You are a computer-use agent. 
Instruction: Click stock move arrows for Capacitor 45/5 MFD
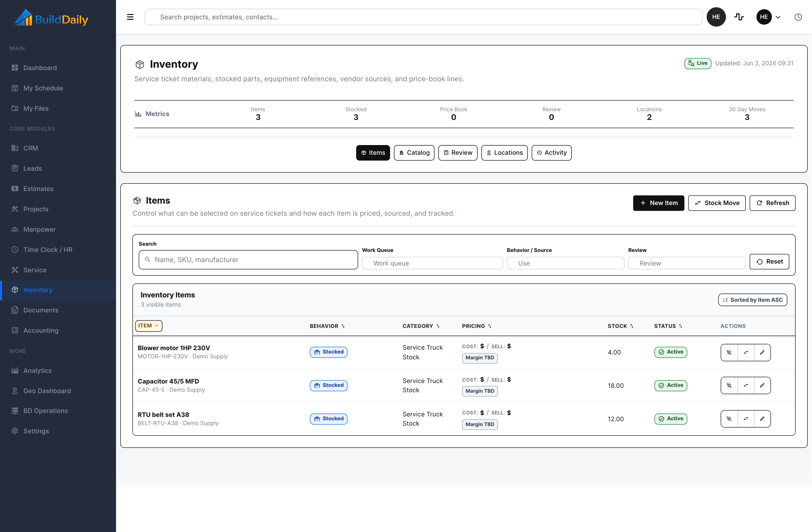(746, 385)
